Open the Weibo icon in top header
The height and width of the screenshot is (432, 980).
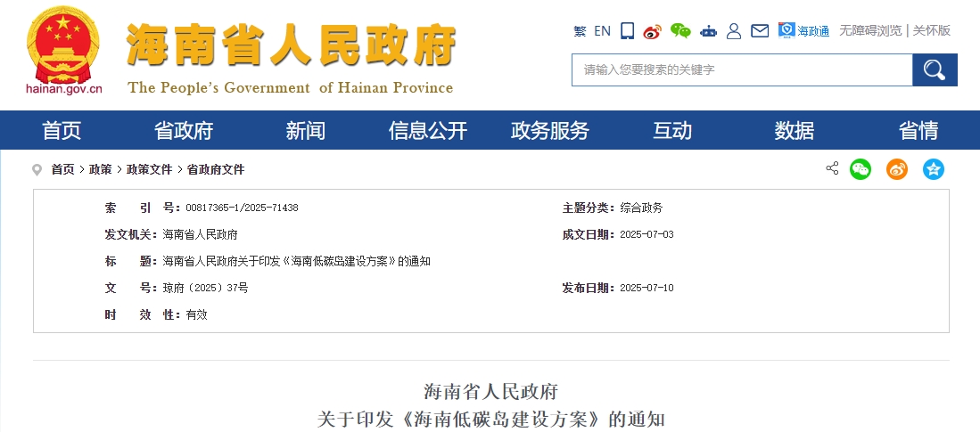point(653,31)
